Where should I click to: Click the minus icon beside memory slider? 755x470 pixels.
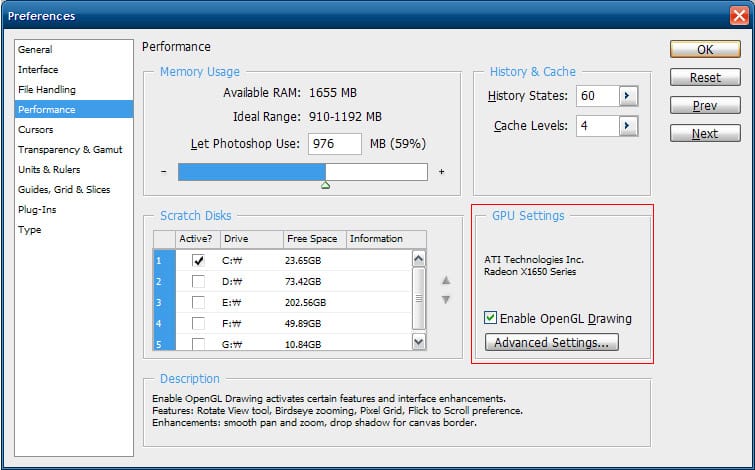point(163,172)
